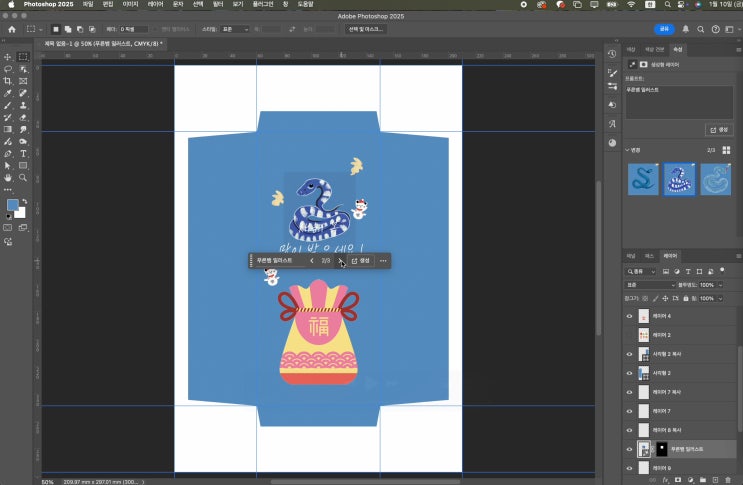Click 생성 in the contextual task bar

tap(360, 261)
